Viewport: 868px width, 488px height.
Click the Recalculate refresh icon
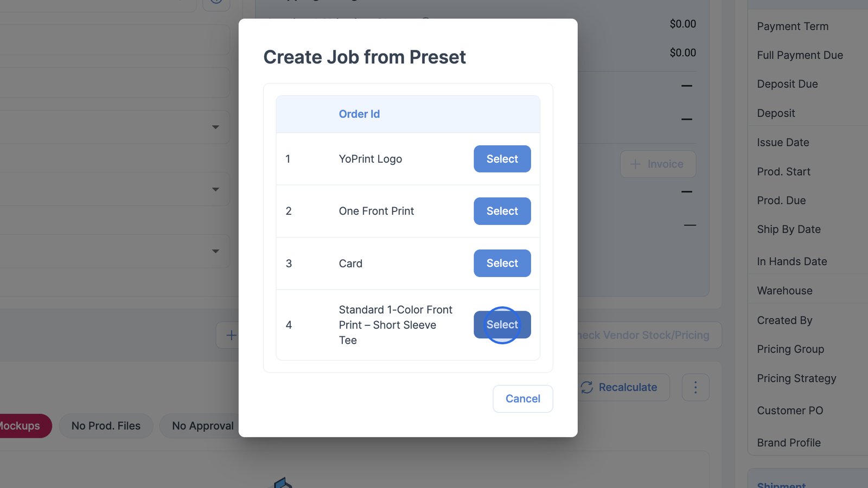pyautogui.click(x=587, y=387)
